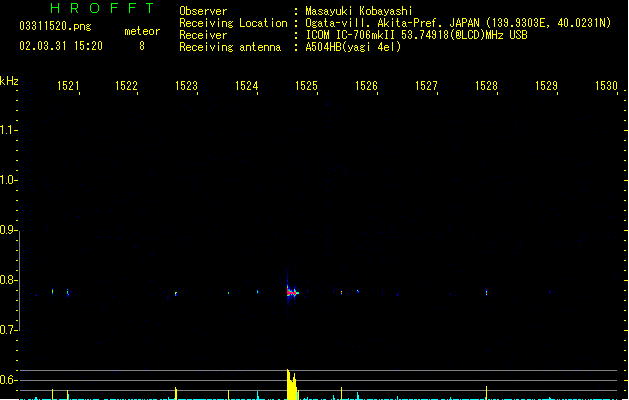
Task: Click frequency axis label 1.1
Action: pyautogui.click(x=7, y=130)
